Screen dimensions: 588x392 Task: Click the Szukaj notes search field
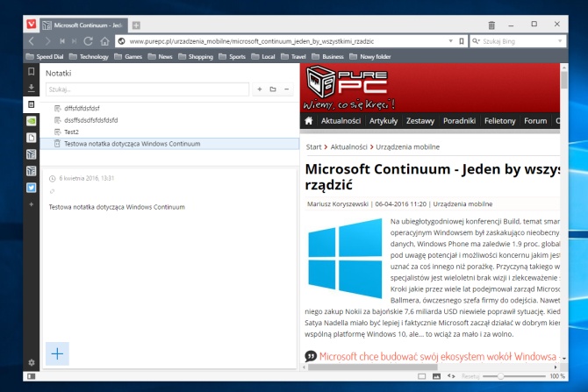pos(147,89)
